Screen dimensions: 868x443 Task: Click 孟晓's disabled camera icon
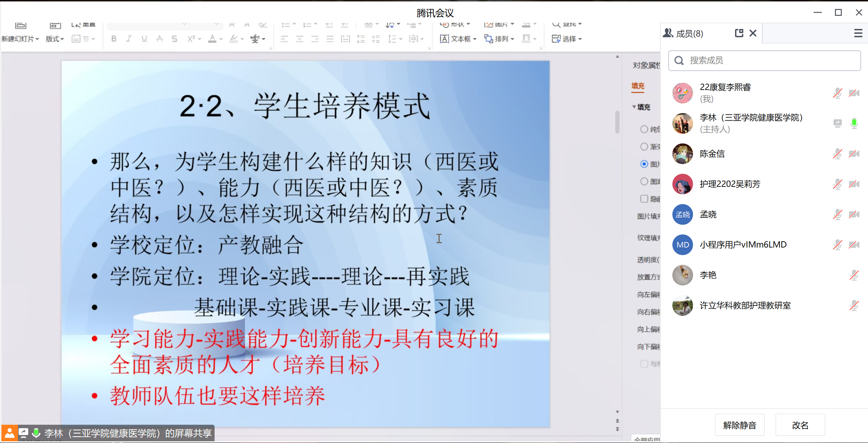(x=854, y=214)
